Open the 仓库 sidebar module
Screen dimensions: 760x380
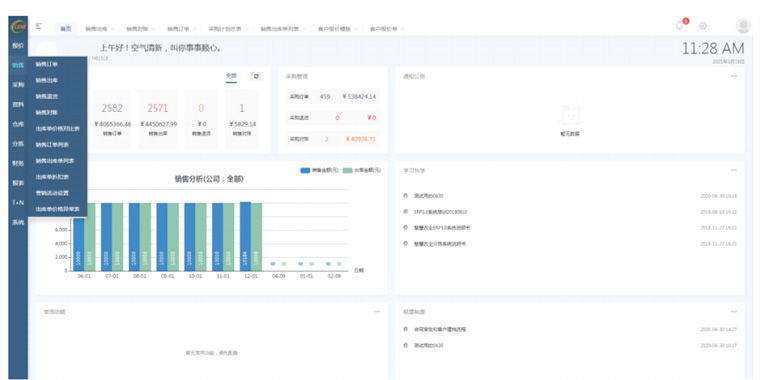pyautogui.click(x=18, y=124)
